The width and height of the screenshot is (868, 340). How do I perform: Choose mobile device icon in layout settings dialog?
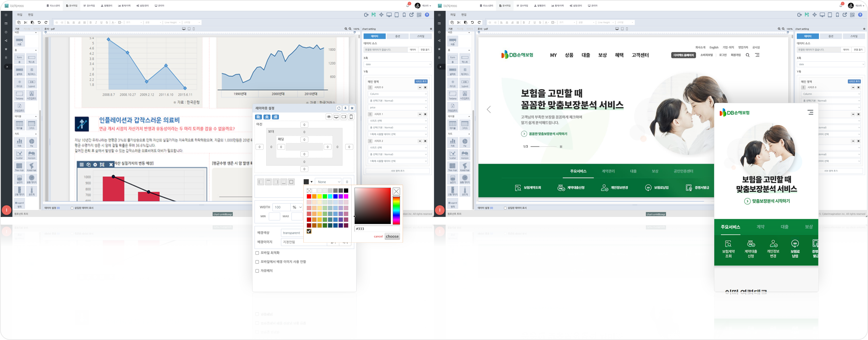[351, 117]
